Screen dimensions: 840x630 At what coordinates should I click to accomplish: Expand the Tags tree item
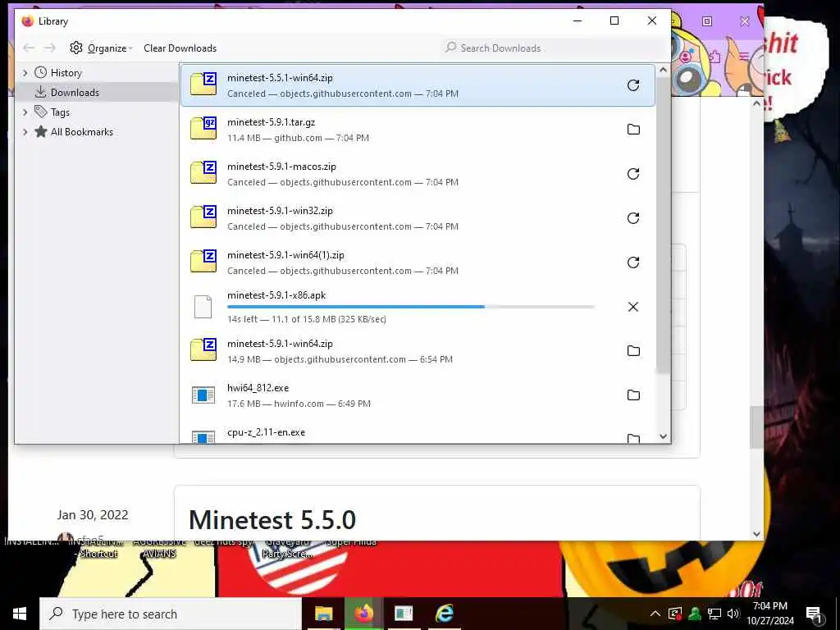(25, 112)
